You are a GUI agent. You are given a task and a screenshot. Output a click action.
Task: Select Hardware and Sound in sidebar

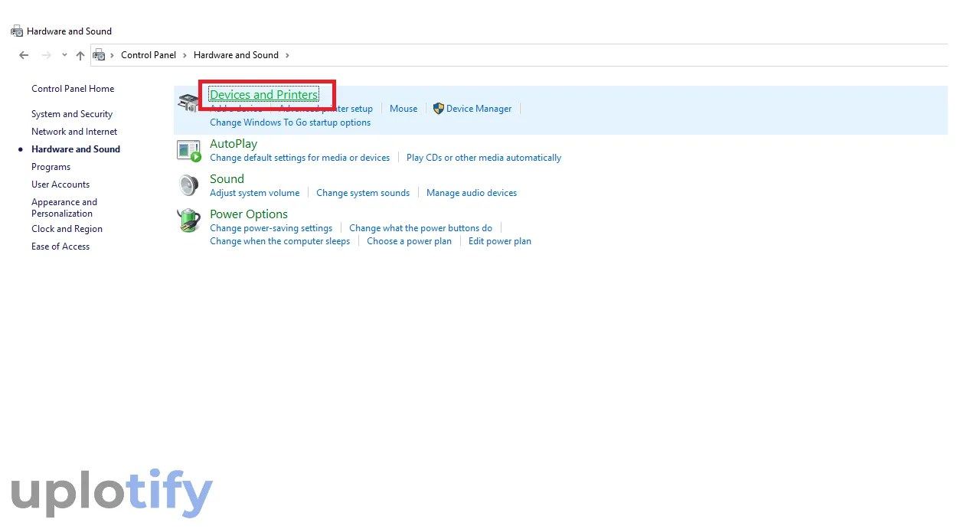click(x=76, y=149)
